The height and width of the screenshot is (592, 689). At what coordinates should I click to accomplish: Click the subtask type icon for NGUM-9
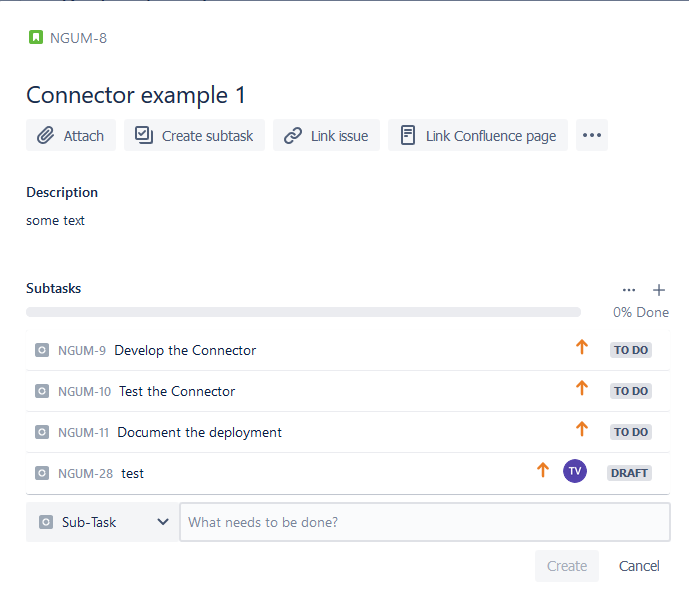(42, 350)
